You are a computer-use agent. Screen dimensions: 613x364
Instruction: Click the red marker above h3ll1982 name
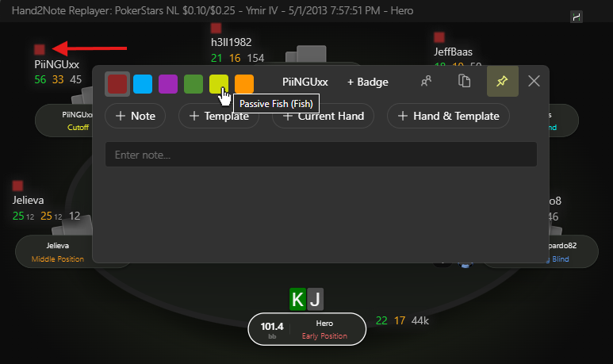216,28
